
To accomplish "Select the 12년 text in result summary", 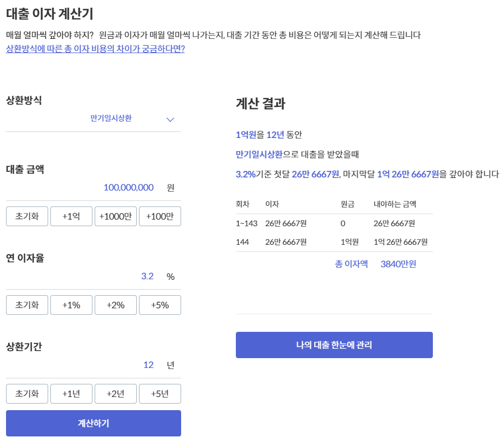I will (275, 135).
